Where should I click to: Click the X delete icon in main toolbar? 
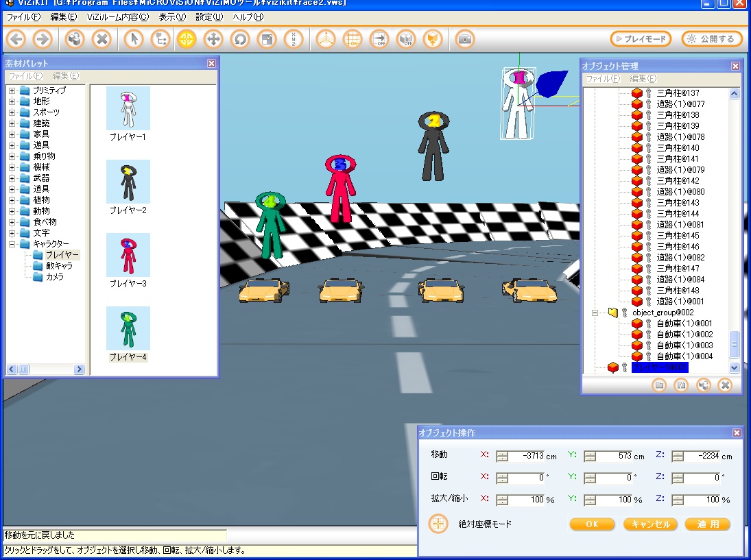tap(102, 39)
